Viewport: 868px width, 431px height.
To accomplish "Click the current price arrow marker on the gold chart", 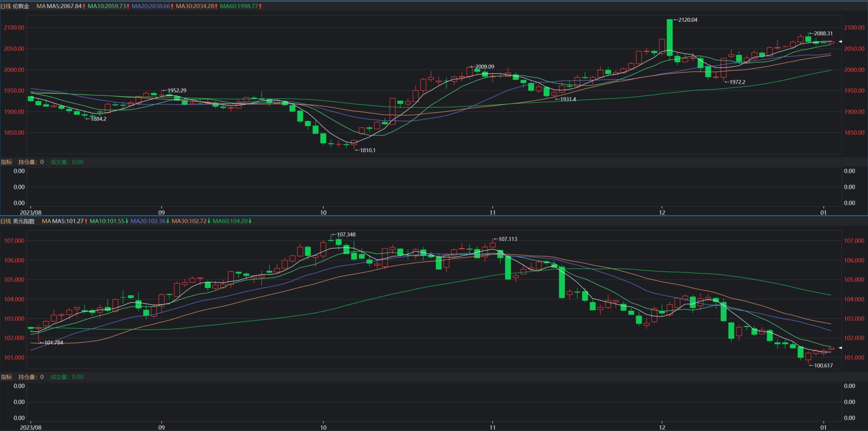I will pos(840,42).
